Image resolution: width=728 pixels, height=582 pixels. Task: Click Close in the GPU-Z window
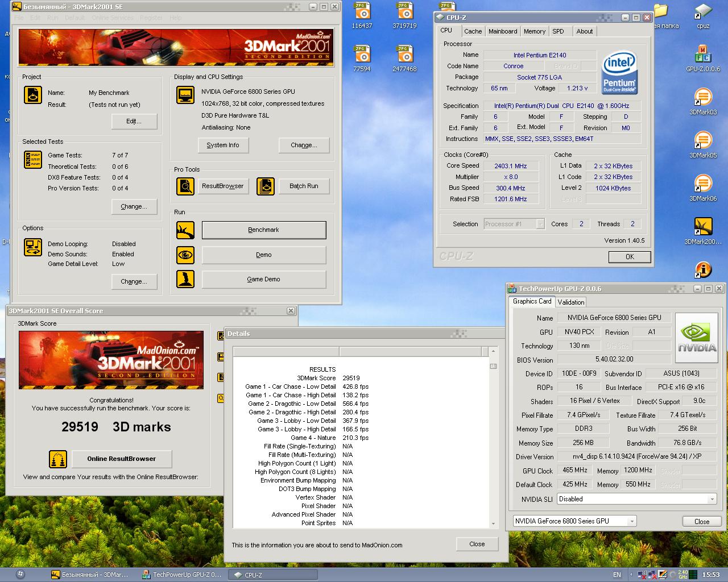[x=702, y=521]
